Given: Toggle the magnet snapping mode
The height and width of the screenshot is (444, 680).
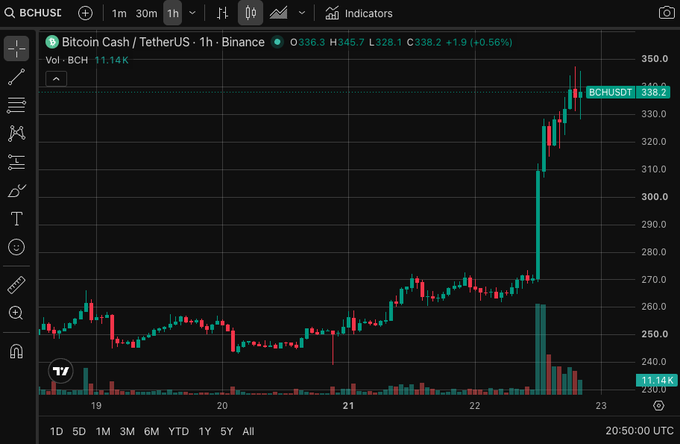Looking at the screenshot, I should pyautogui.click(x=16, y=351).
